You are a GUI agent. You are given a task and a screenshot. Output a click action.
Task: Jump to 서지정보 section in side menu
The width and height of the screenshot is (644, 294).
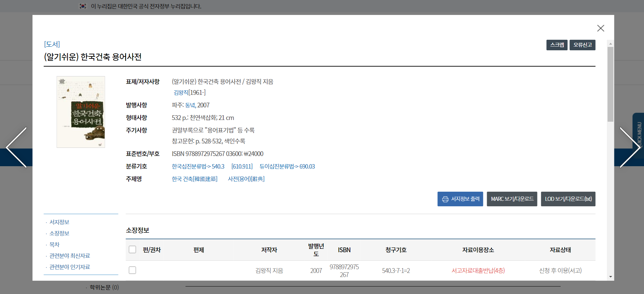pyautogui.click(x=59, y=222)
